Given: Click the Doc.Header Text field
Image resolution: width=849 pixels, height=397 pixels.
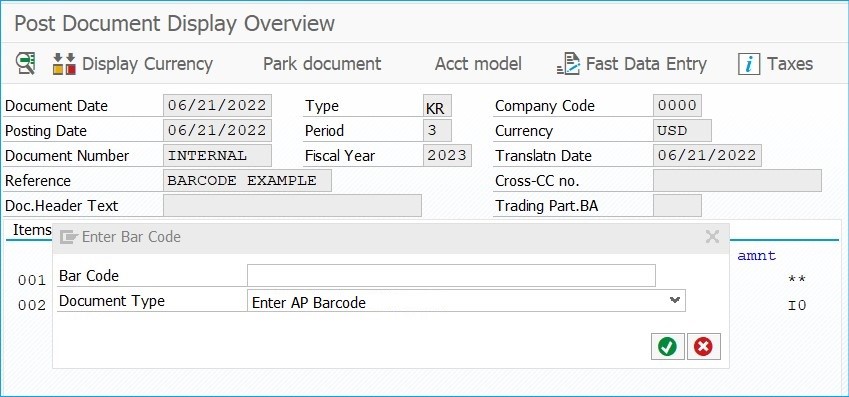Looking at the screenshot, I should (292, 205).
